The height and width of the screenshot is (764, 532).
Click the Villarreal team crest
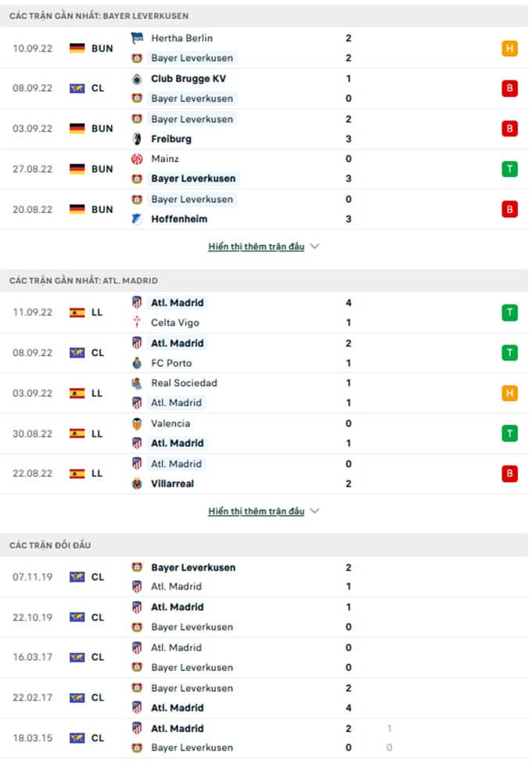point(137,484)
